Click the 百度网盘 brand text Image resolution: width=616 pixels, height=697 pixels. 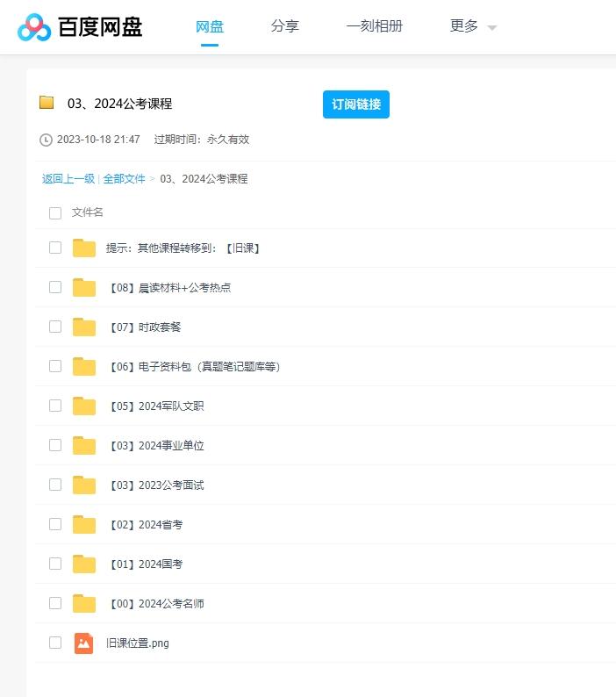click(x=100, y=27)
